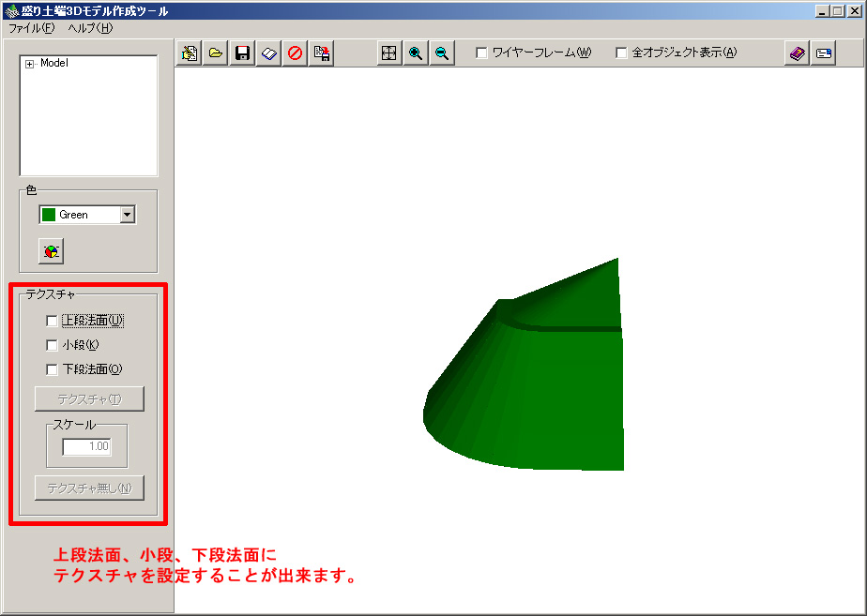Minimize the application window

[822, 10]
